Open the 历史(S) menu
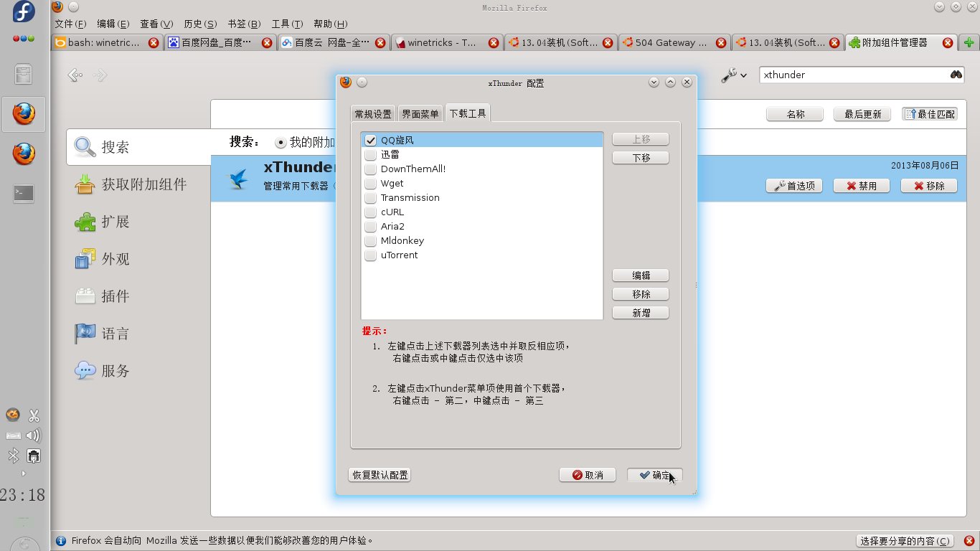 (200, 24)
